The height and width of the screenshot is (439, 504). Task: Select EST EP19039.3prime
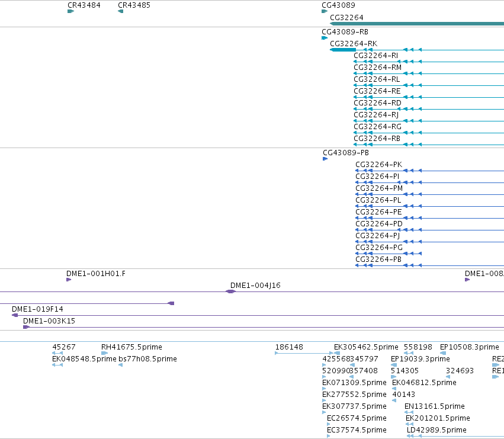pos(420,359)
